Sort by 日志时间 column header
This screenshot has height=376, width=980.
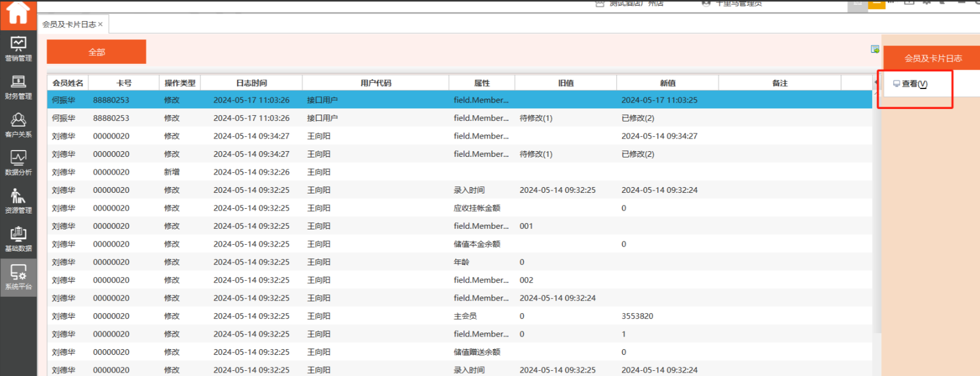251,83
